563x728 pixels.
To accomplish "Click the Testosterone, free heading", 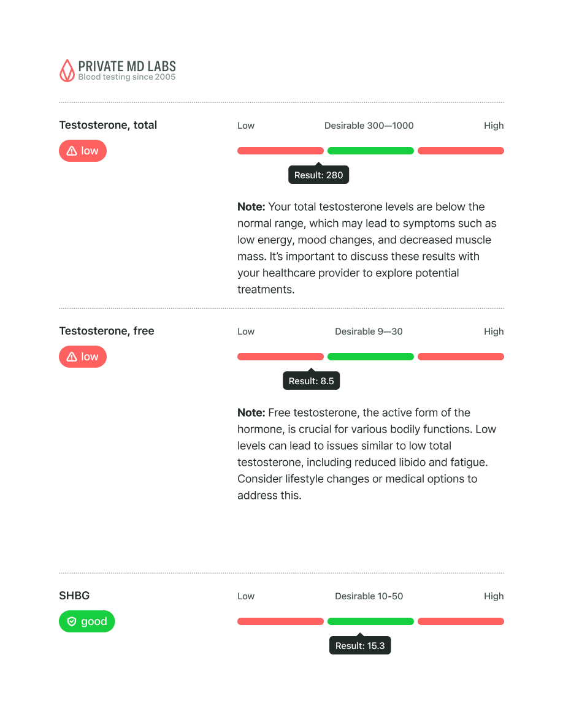I will coord(107,331).
